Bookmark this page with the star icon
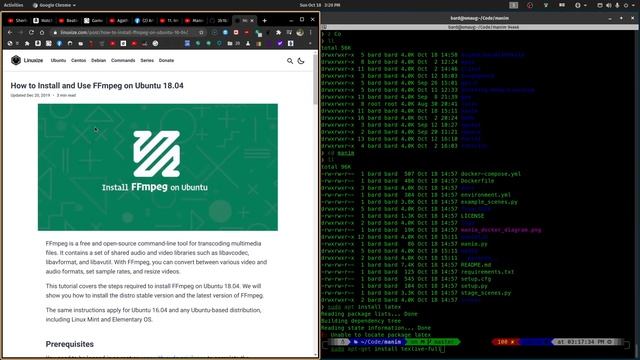This screenshot has height=360, width=640. (201, 32)
